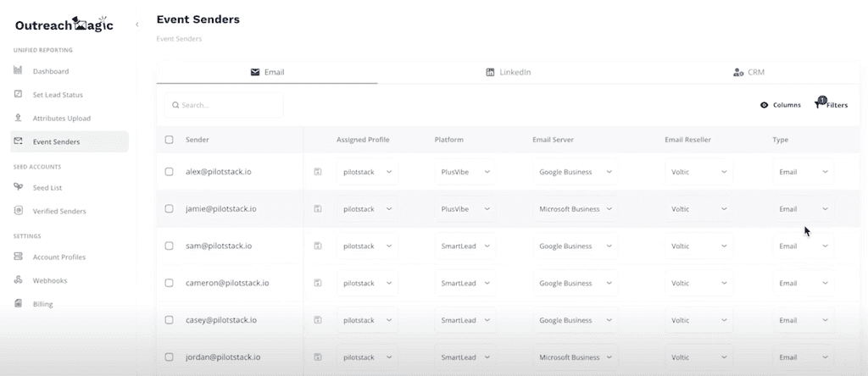Check the jamie@pilotstack.io row checkbox
868x376 pixels.
point(169,209)
